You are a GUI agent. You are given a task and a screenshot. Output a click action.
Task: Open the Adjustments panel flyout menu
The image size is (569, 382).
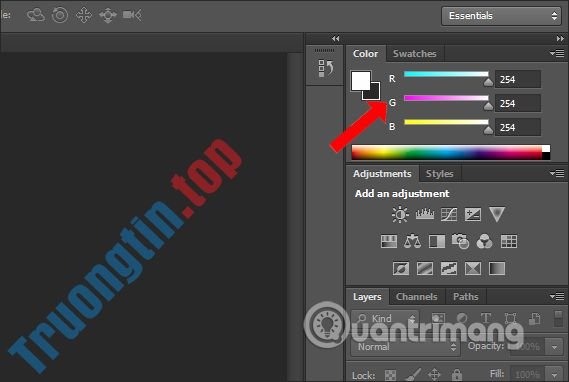[557, 174]
